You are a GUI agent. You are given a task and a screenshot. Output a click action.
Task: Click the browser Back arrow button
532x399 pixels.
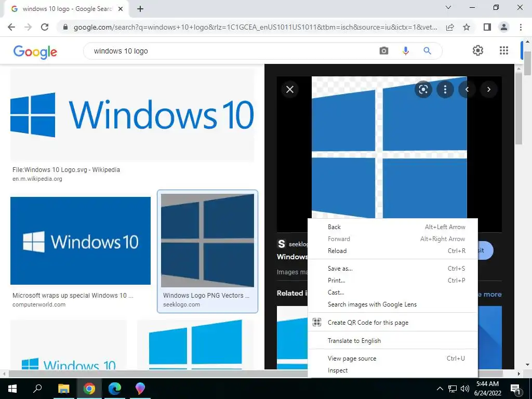[11, 27]
